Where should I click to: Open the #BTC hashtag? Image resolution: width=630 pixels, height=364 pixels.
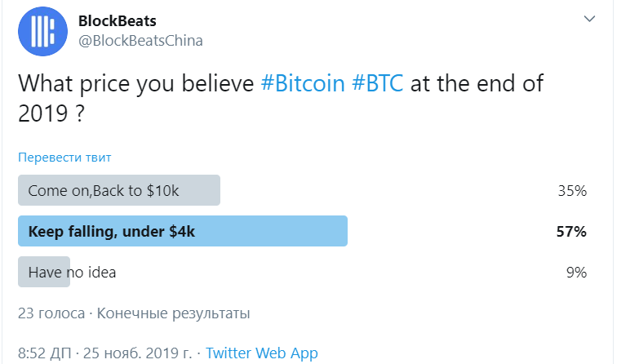point(377,83)
